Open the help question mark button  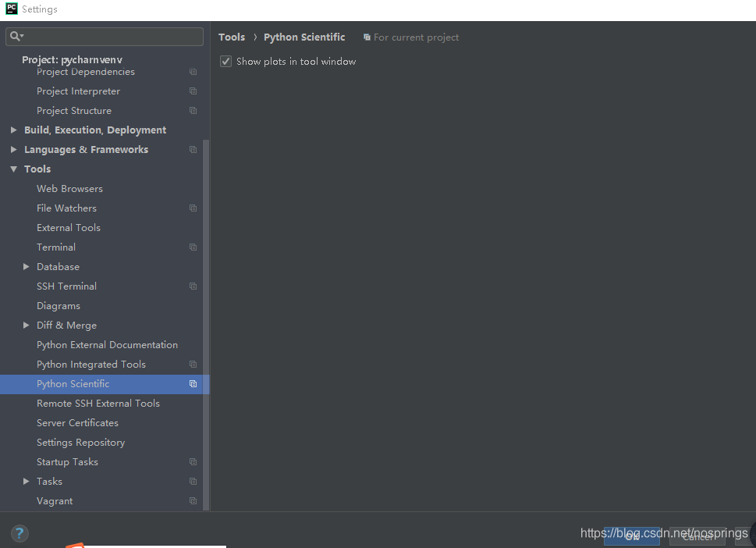point(20,533)
